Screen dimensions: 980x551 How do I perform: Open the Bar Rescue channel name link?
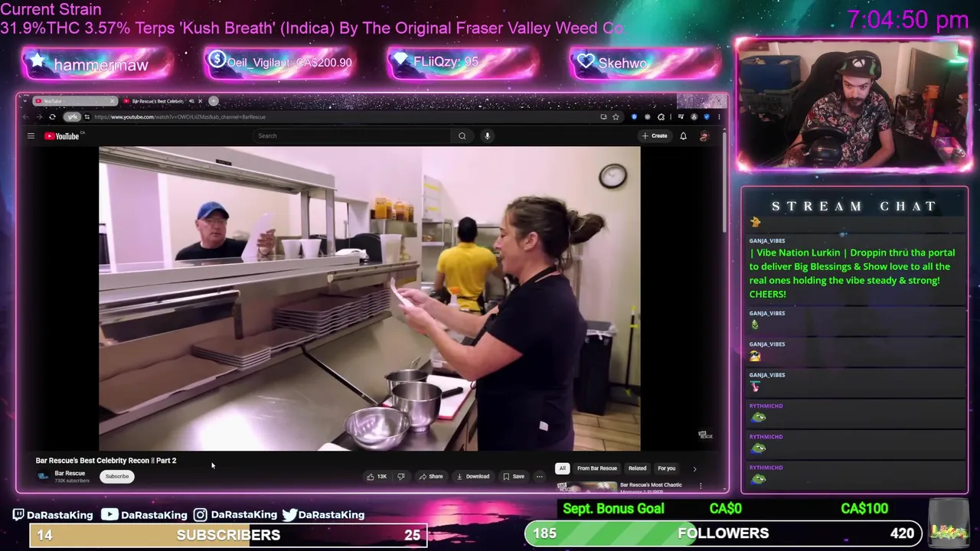click(70, 474)
